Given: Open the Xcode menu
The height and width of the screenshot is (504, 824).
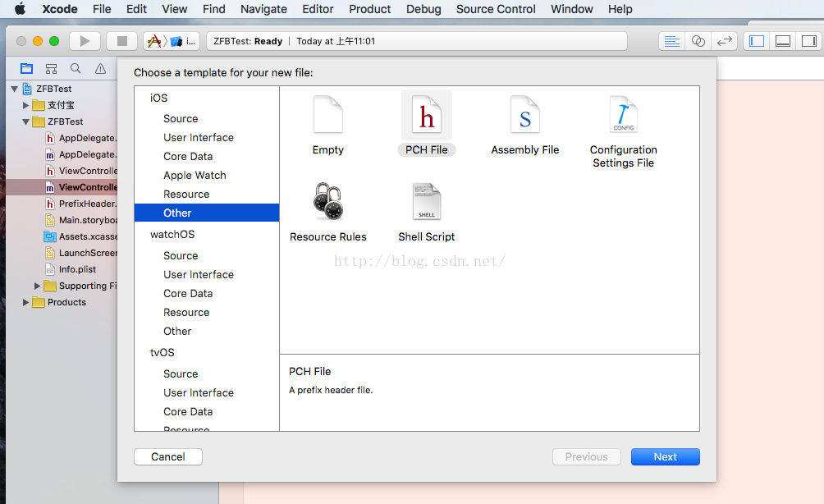Looking at the screenshot, I should click(60, 9).
